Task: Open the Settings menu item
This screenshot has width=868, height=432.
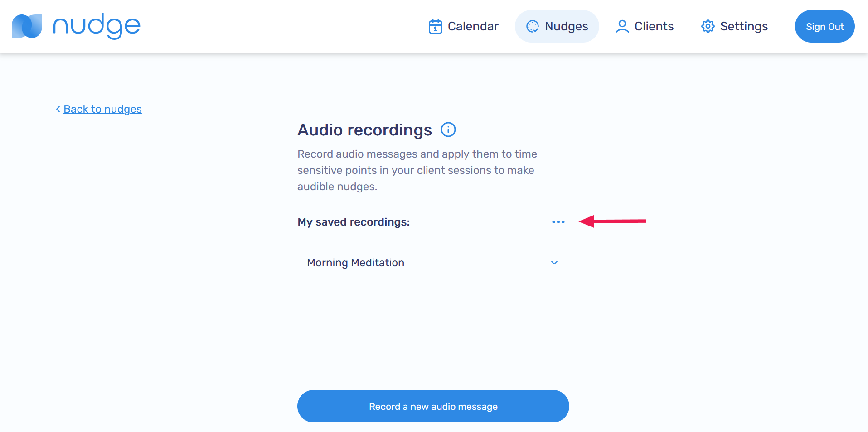Action: tap(743, 26)
